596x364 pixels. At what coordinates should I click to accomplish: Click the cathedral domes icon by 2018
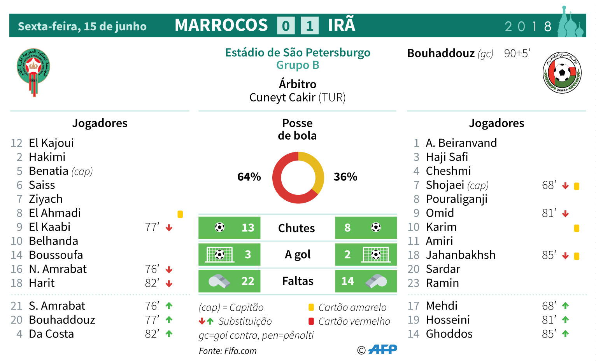point(570,23)
